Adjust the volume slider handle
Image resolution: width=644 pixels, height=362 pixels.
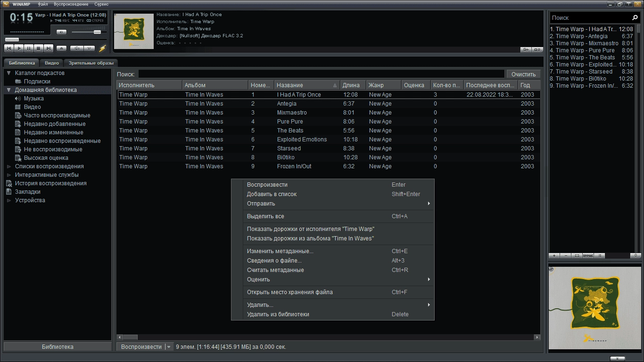tap(97, 32)
